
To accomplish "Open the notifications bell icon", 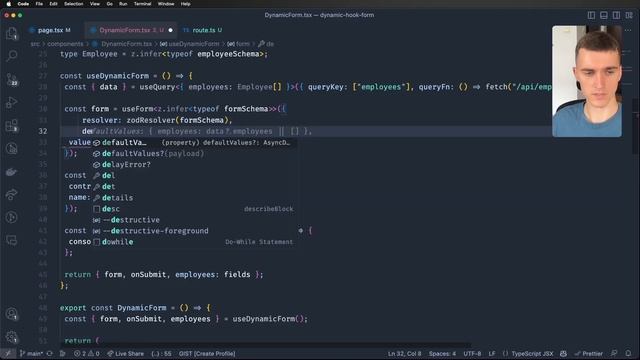I will pyautogui.click(x=628, y=353).
